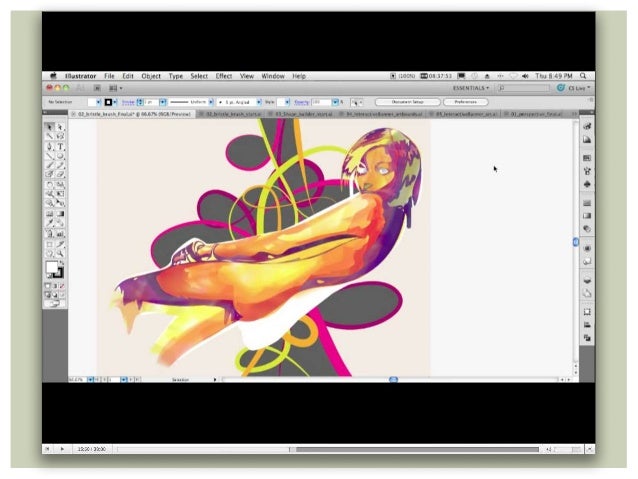Open the Opacity panel link
This screenshot has width=638, height=479.
(302, 102)
